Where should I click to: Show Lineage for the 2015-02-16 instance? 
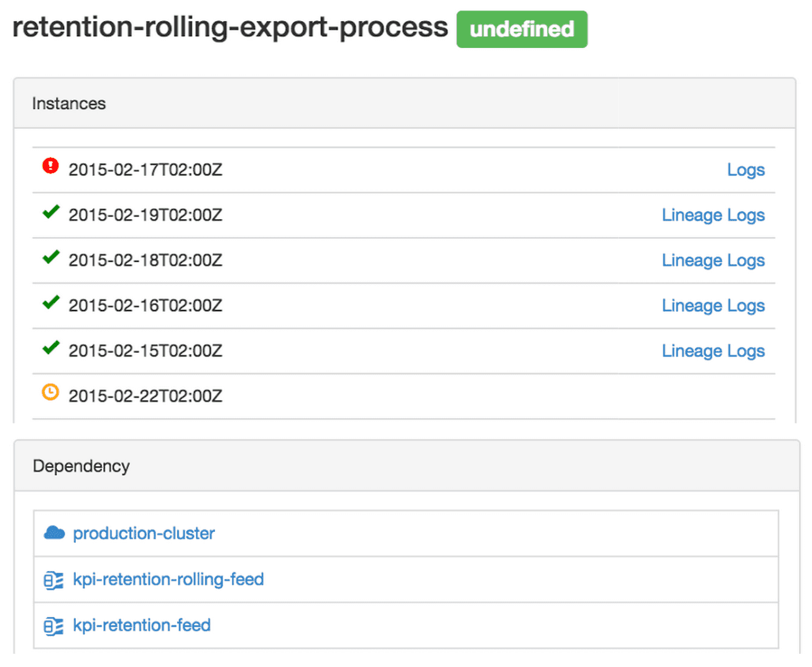point(692,306)
